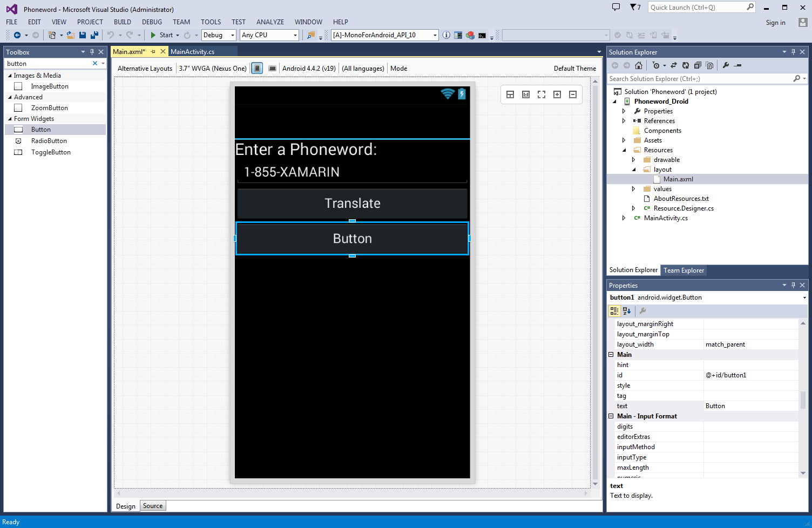Click the Translate button in designer
Image resolution: width=812 pixels, height=528 pixels.
[352, 204]
